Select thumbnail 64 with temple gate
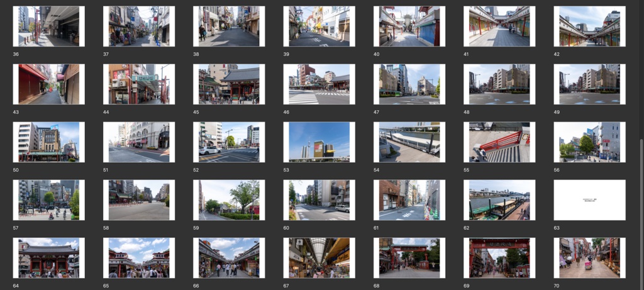Image resolution: width=644 pixels, height=290 pixels. [x=49, y=258]
